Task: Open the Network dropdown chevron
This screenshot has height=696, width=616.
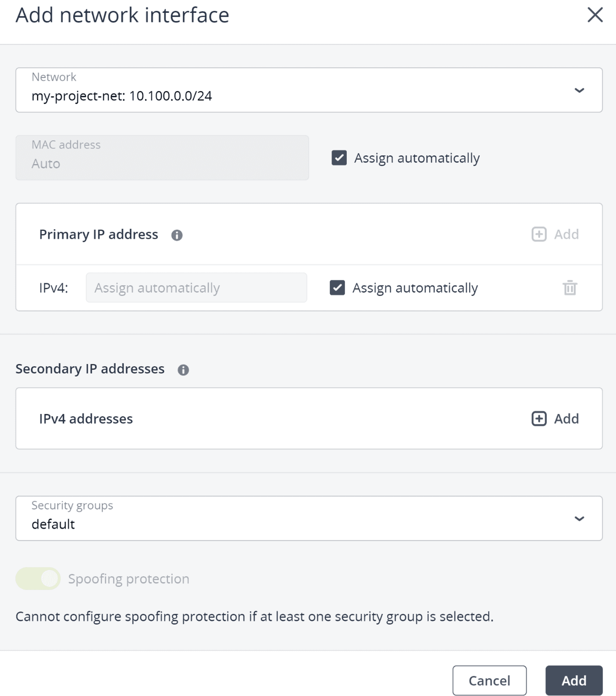Action: [x=579, y=90]
